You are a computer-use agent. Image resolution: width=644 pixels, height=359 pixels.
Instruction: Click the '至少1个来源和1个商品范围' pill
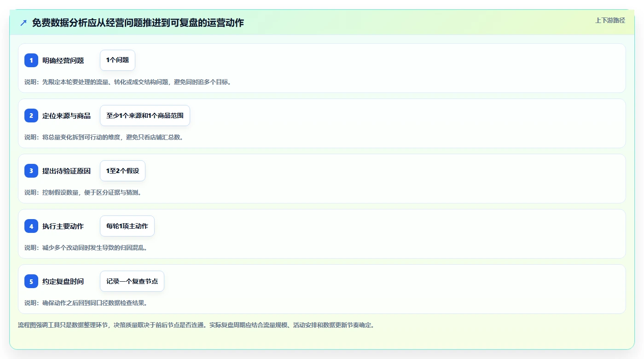point(145,116)
